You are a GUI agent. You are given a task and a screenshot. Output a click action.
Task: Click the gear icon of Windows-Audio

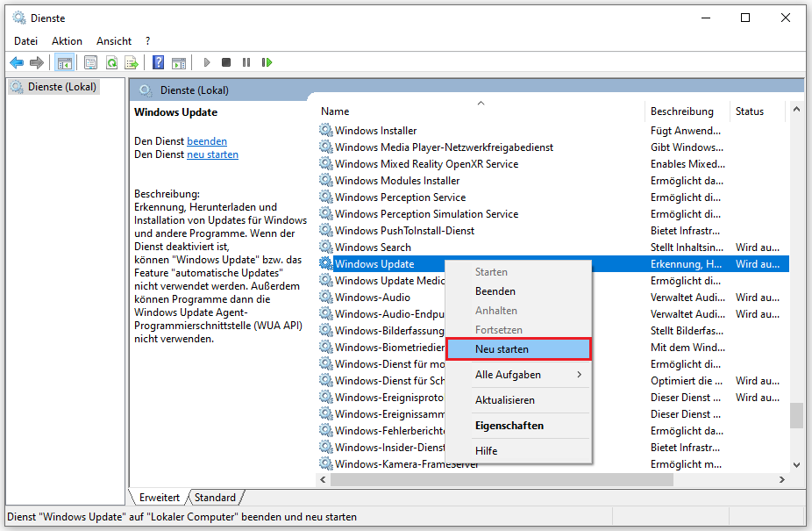click(x=325, y=298)
